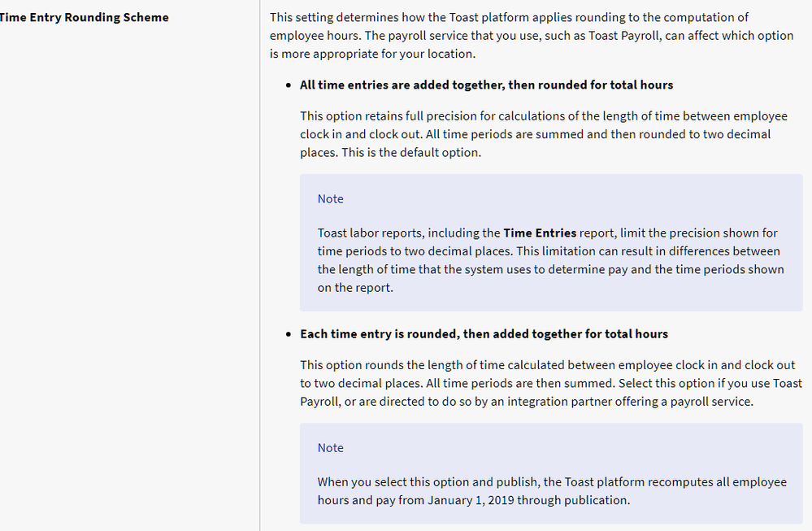Click the words "on the report." in first note
Viewport: 812px width, 531px height.
pyautogui.click(x=355, y=287)
